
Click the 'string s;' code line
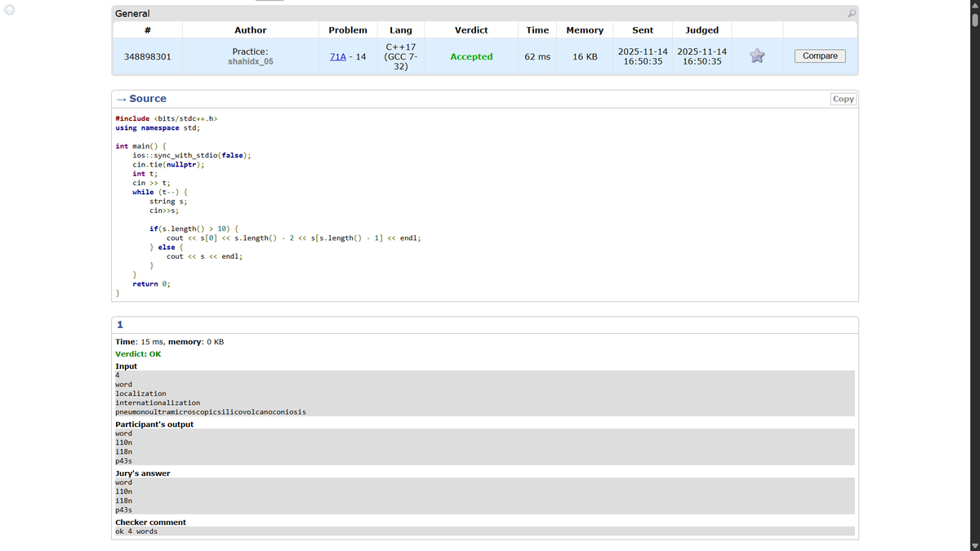click(x=168, y=201)
